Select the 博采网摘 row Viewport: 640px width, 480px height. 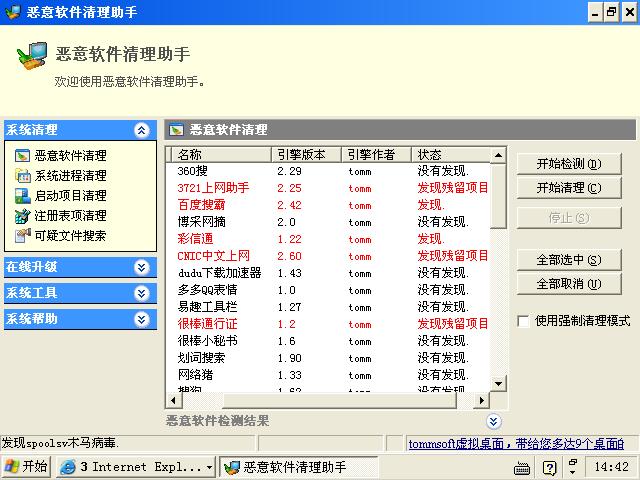point(328,222)
